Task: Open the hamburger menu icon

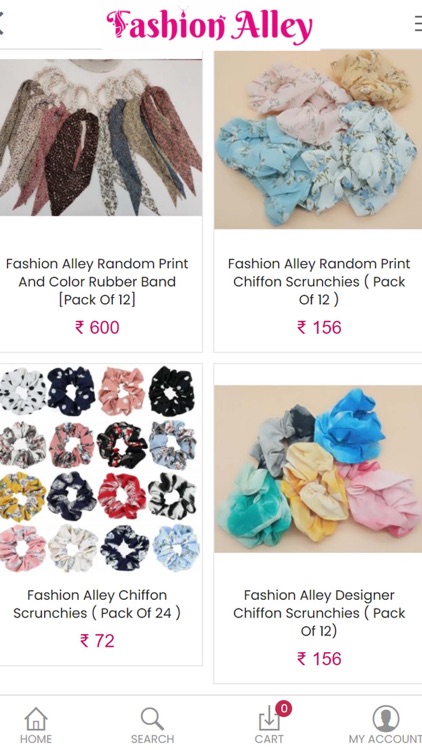Action: click(x=418, y=23)
